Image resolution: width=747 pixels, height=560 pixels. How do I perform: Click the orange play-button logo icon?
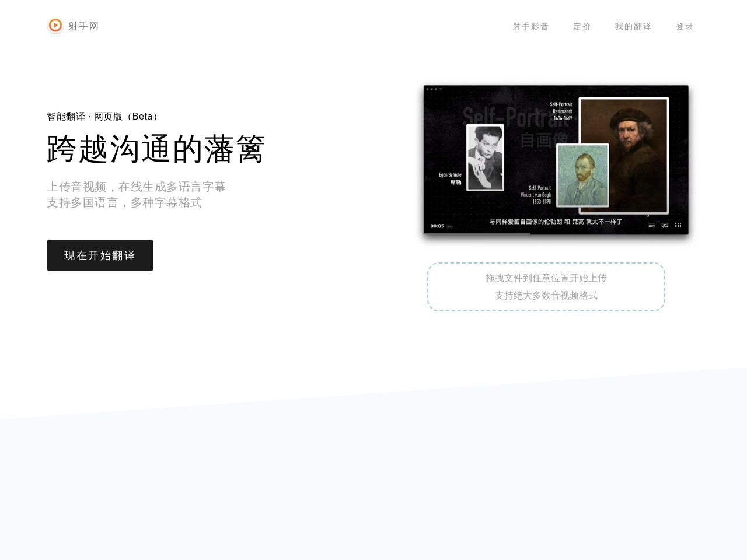[55, 26]
